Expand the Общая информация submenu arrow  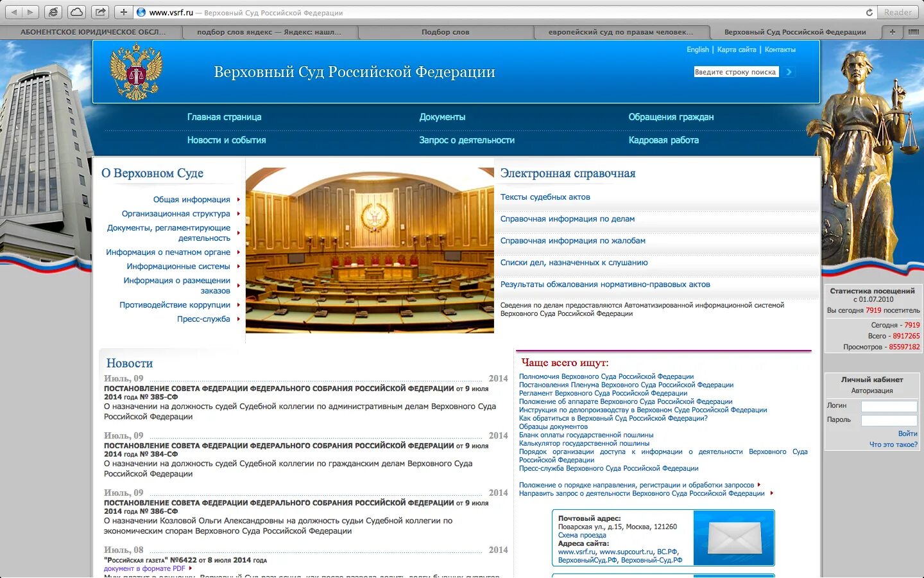pos(238,200)
